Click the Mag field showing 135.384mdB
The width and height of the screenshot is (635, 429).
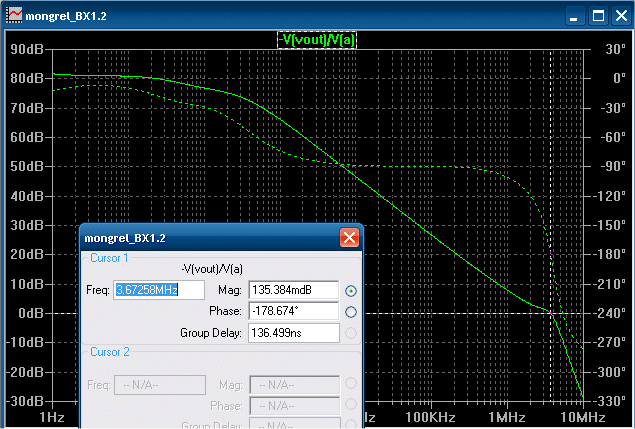pos(294,290)
